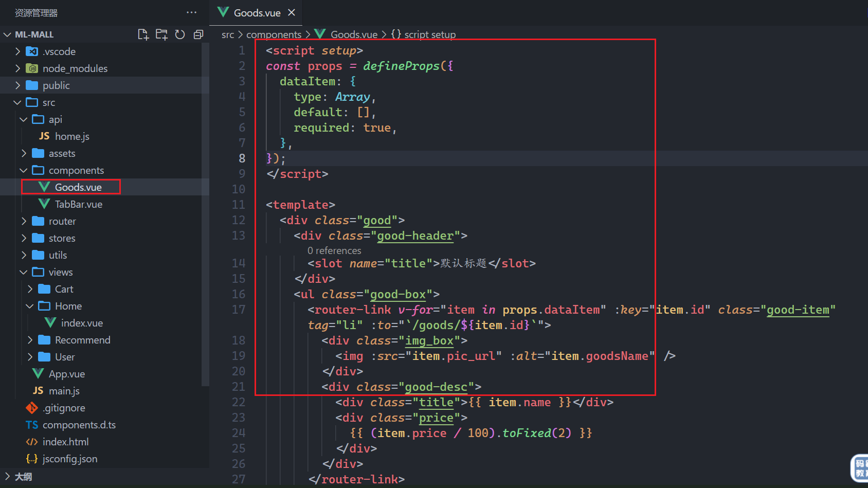Image resolution: width=868 pixels, height=488 pixels.
Task: Click line number 17 in the gutter
Action: (x=239, y=310)
